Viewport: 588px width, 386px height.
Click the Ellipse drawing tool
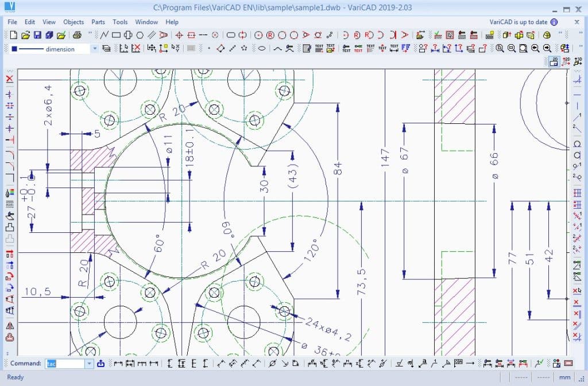pos(261,49)
